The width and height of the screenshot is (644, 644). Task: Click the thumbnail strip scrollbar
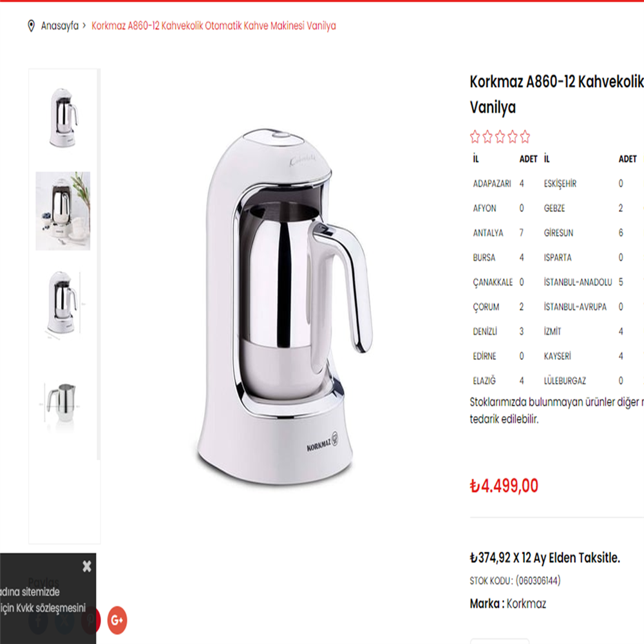[x=99, y=265]
